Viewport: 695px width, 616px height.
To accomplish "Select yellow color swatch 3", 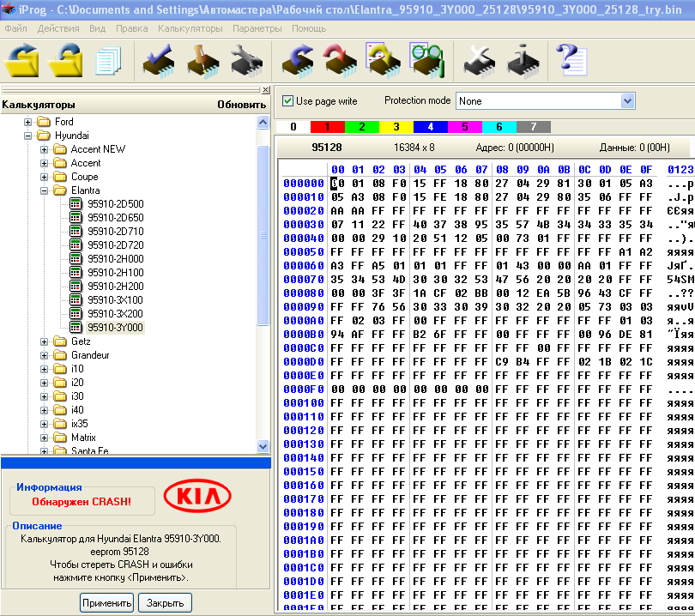I will pyautogui.click(x=396, y=127).
